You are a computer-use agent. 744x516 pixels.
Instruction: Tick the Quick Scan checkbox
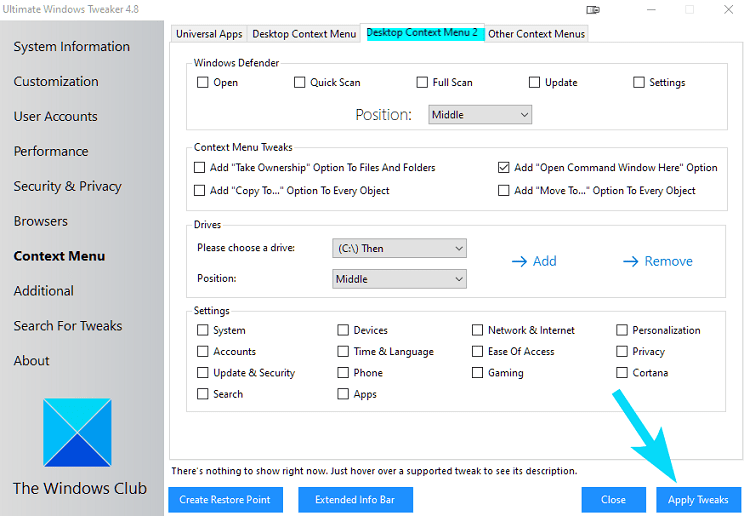pos(299,82)
